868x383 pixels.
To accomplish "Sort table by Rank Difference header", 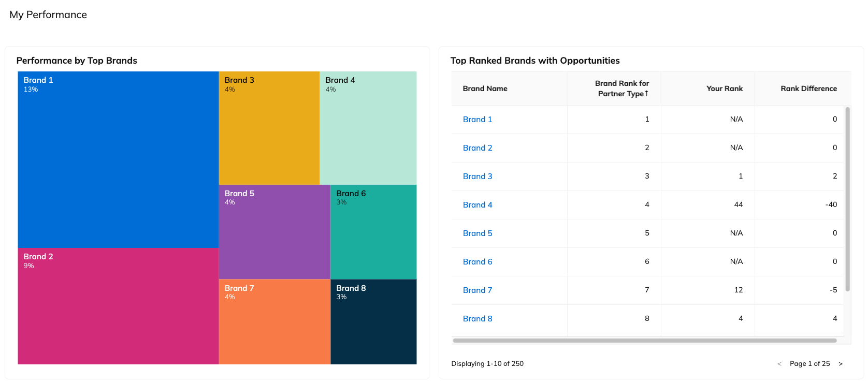I will (x=808, y=89).
